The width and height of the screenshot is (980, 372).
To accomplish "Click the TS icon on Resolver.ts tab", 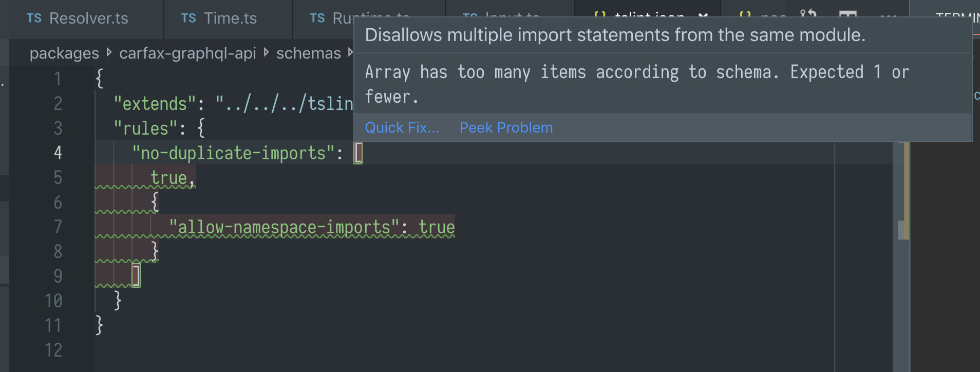I will 34,17.
